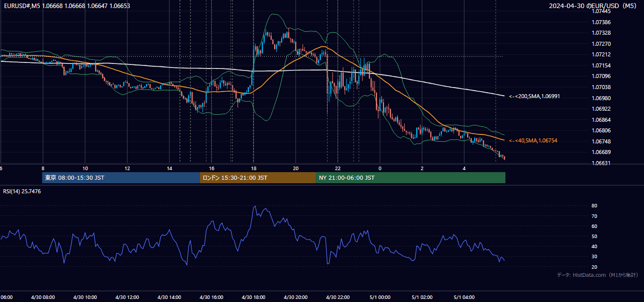Select the NY session bar 21:00-06:00 JST
This screenshot has width=644, height=302.
[x=411, y=178]
